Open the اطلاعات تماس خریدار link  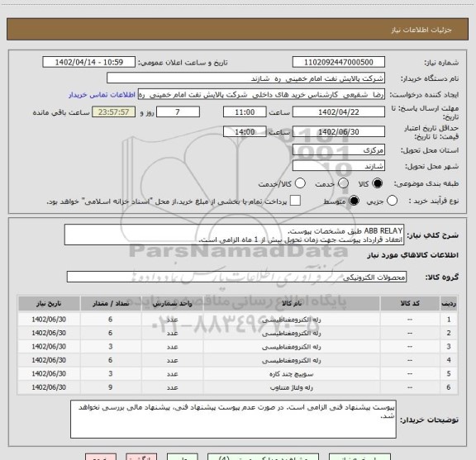[102, 95]
